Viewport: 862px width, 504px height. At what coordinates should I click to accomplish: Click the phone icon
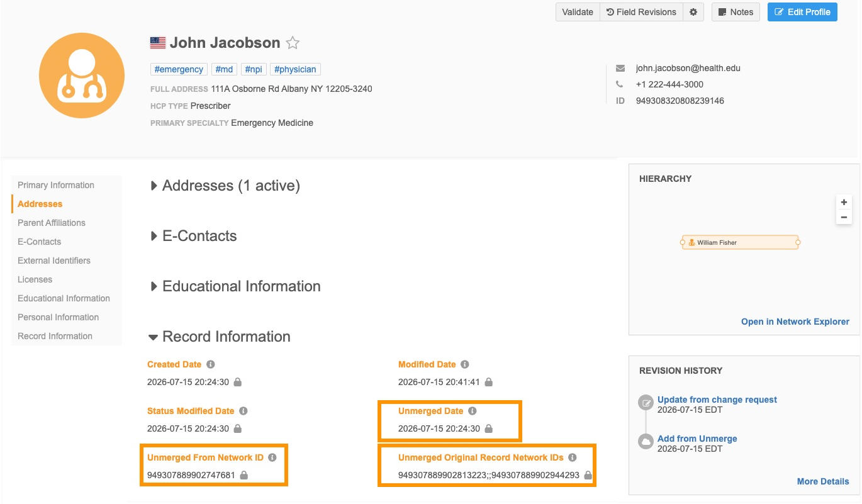point(620,84)
